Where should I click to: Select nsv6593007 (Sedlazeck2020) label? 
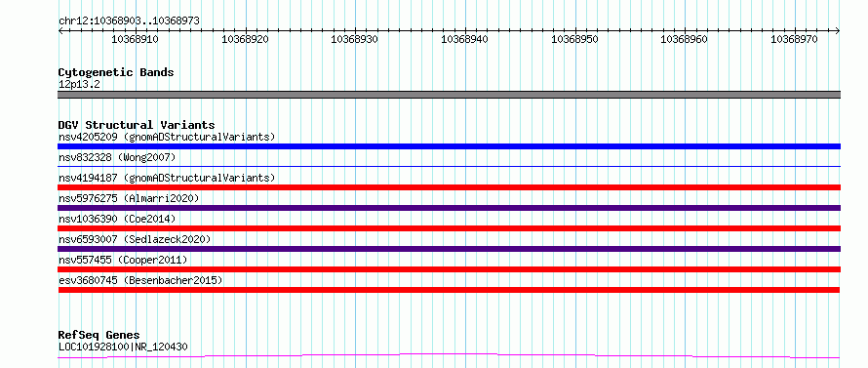tap(135, 239)
